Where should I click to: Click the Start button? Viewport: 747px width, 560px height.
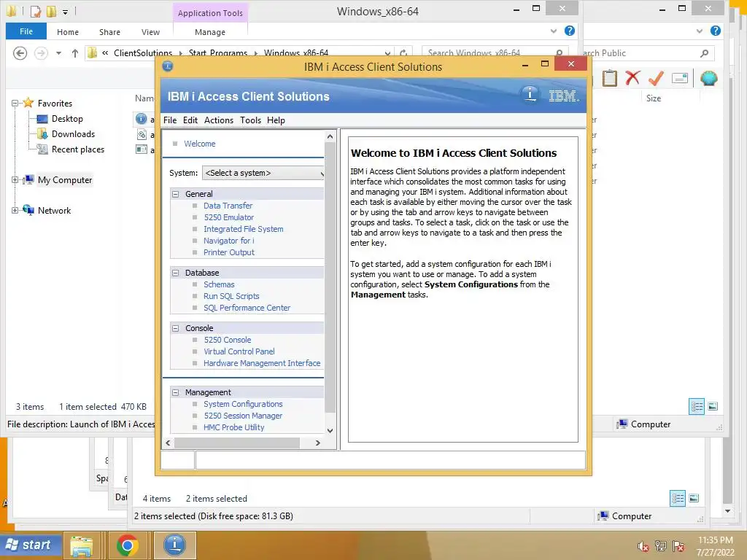point(31,545)
